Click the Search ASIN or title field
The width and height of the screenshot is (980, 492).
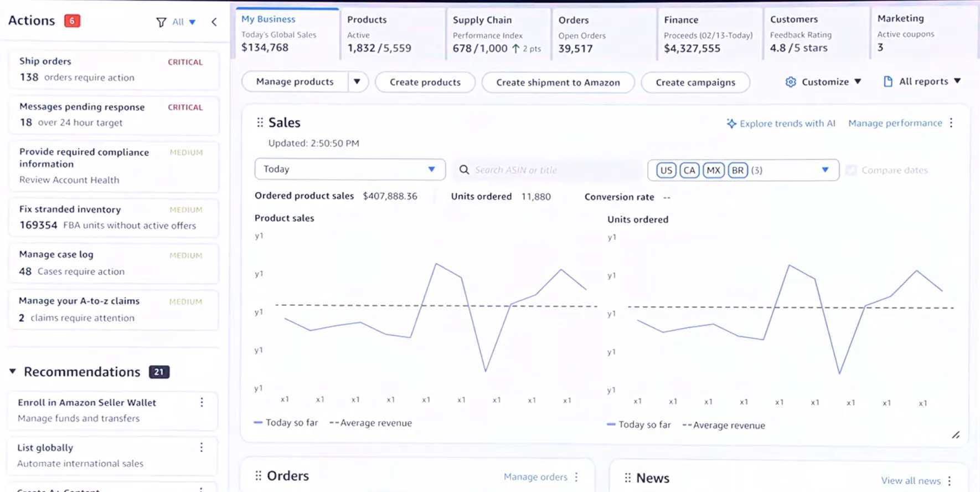(547, 170)
